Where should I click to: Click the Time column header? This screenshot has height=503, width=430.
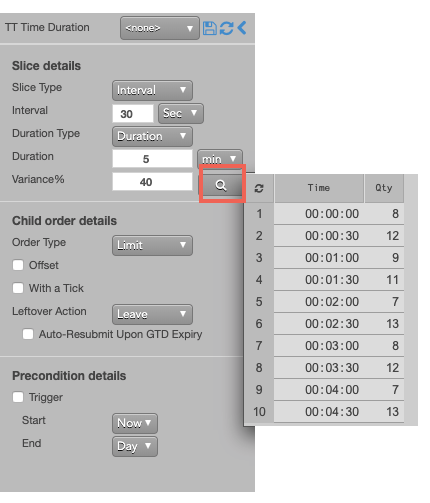coord(319,188)
